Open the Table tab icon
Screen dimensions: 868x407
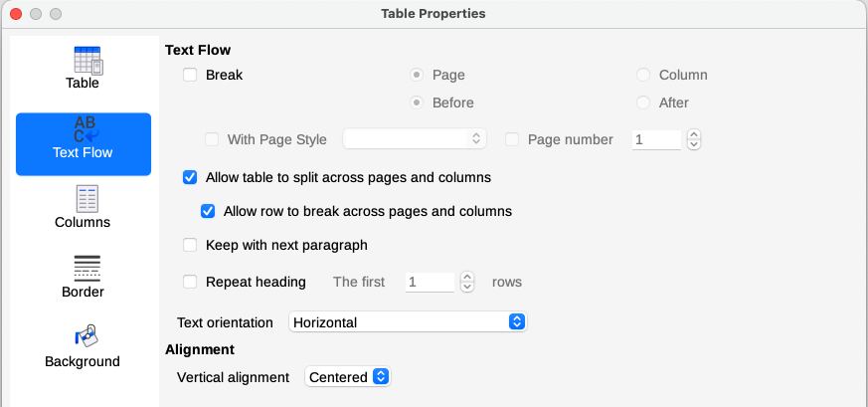(88, 61)
